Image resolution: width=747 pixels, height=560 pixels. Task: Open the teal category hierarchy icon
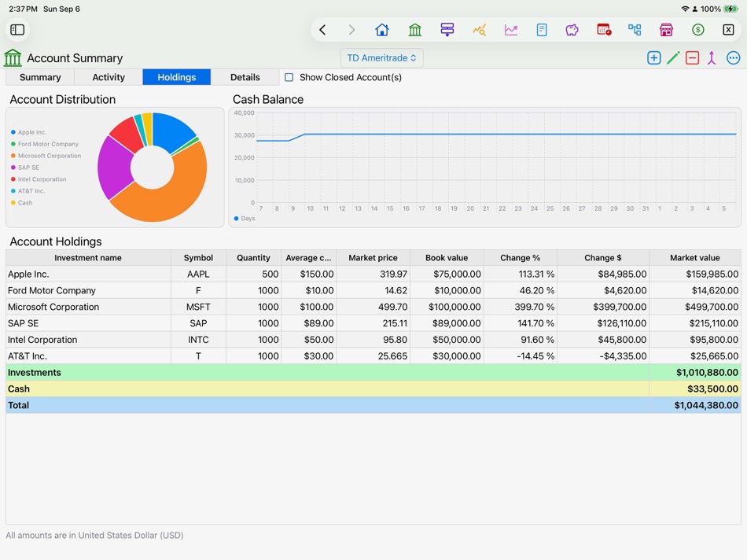click(635, 30)
